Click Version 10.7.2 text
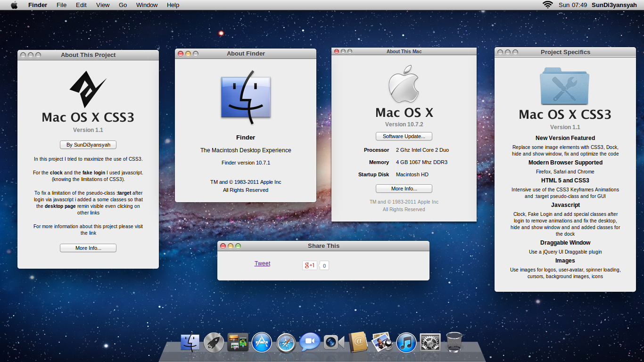Image resolution: width=644 pixels, height=362 pixels. 404,124
